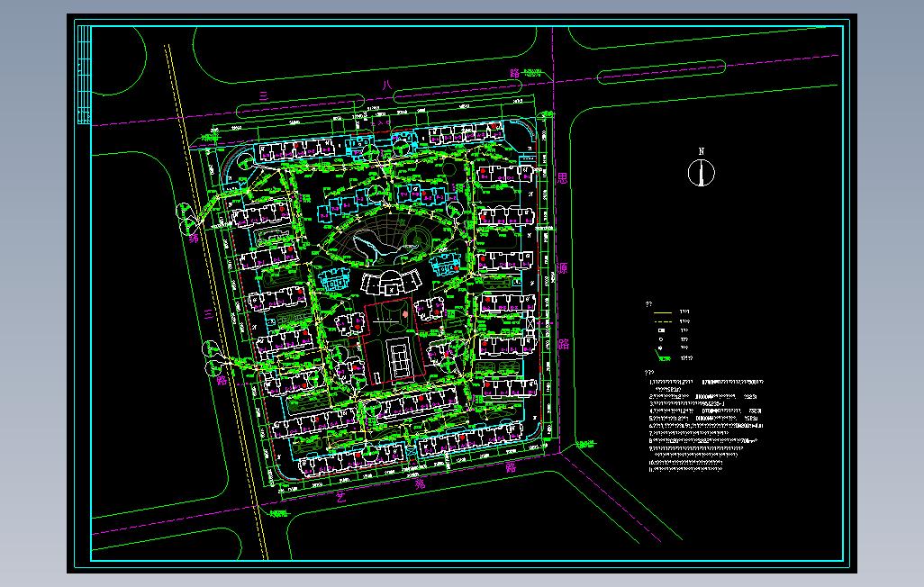Click the small rectangle legend symbol
Screen dimensions: 924x587
[x=661, y=330]
